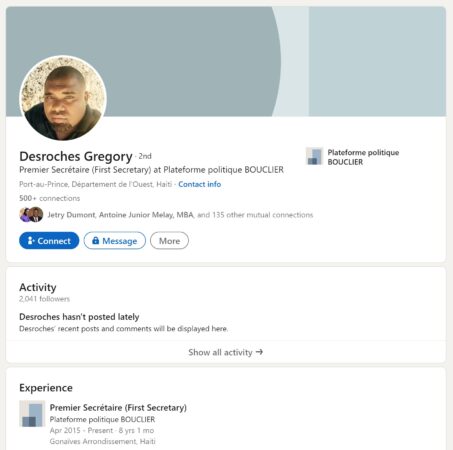This screenshot has width=453, height=450.
Task: Click the Connect button
Action: tap(49, 241)
